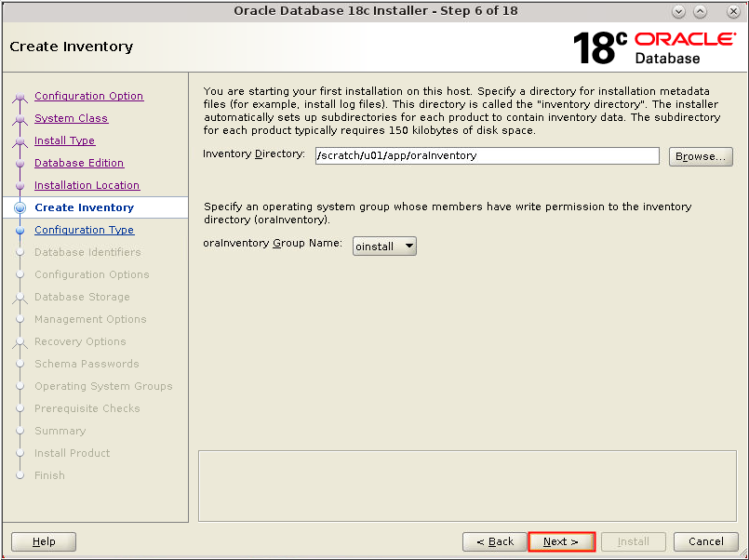The width and height of the screenshot is (749, 560).
Task: Click the window restore icon in titlebar
Action: [700, 11]
